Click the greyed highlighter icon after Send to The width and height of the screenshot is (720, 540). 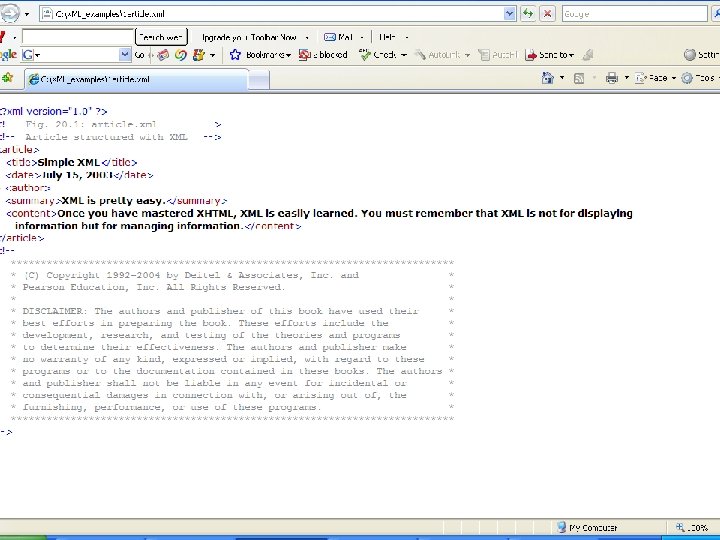pos(587,55)
